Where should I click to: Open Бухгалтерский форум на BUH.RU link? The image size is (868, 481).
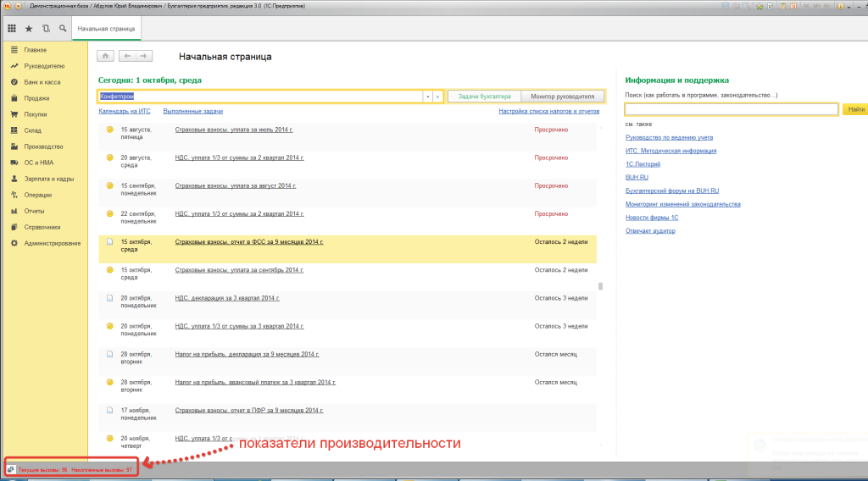[672, 191]
